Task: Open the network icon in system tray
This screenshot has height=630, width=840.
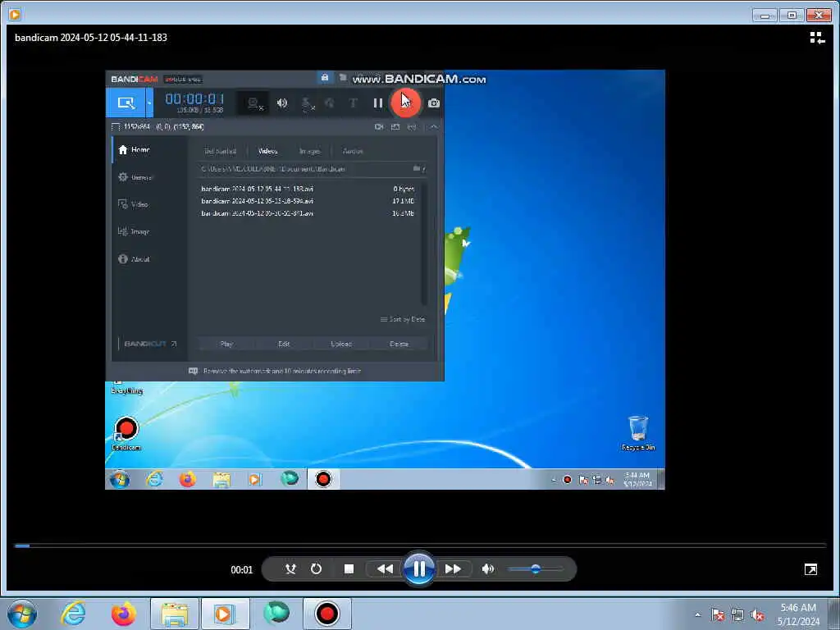Action: (737, 614)
